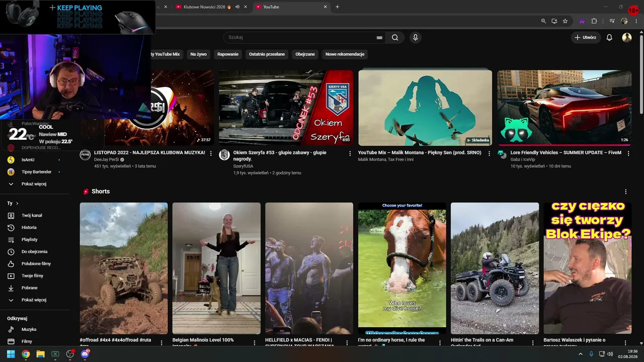Select the Na żywo filter chip
Viewport: 644px width, 362px height.
coord(198,54)
